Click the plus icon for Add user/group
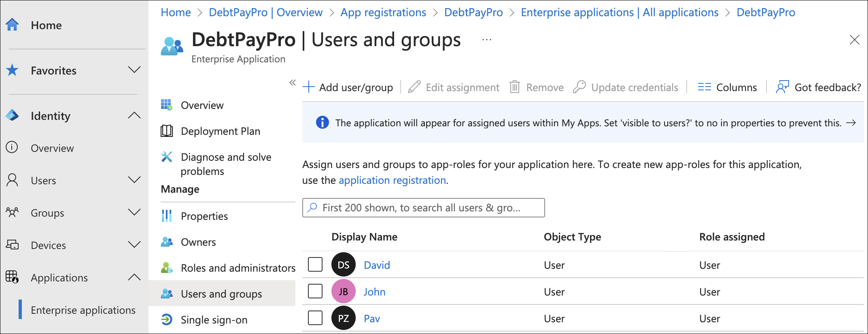Image resolution: width=868 pixels, height=334 pixels. (x=308, y=87)
